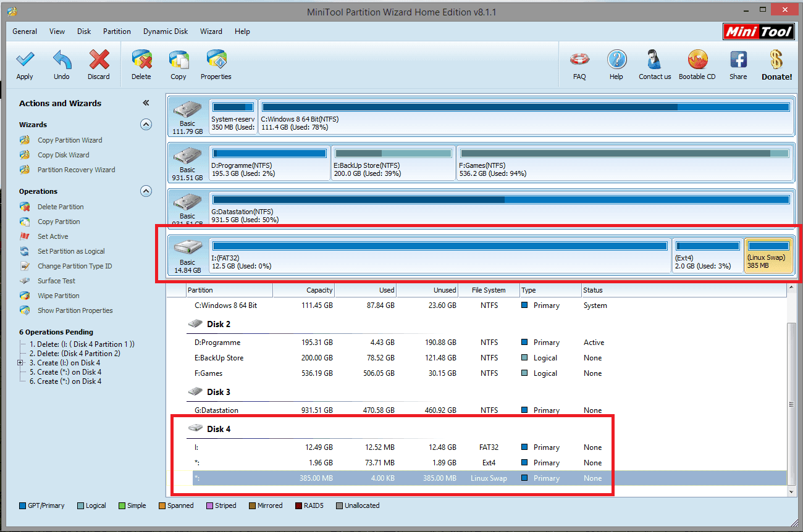The width and height of the screenshot is (803, 532).
Task: Open the Help menu
Action: (x=242, y=31)
